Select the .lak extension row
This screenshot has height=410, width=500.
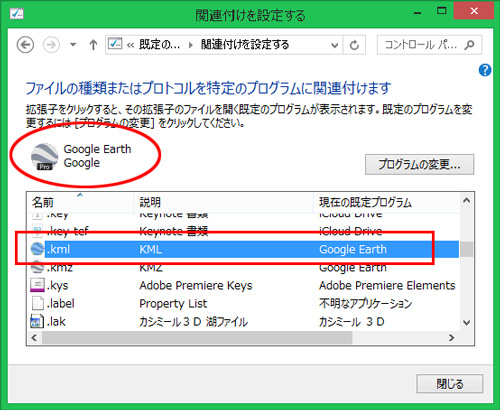tap(243, 321)
